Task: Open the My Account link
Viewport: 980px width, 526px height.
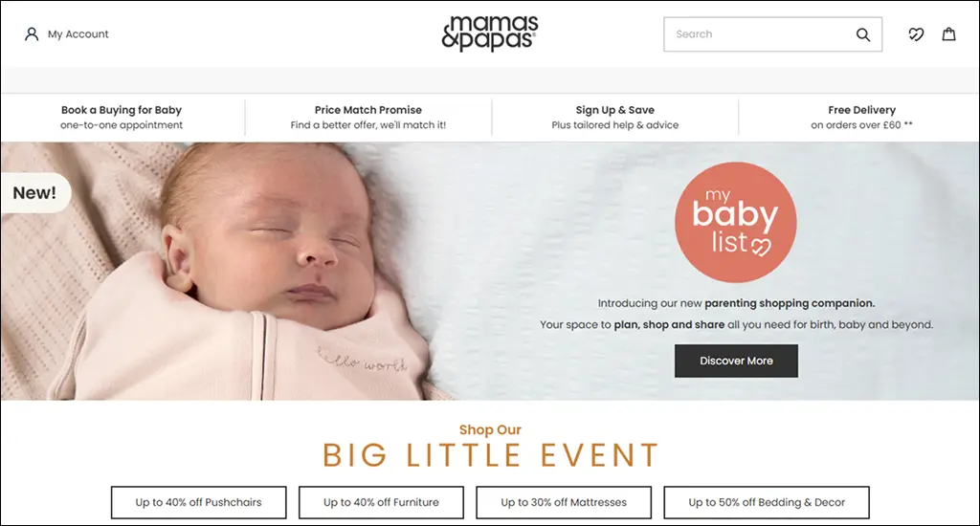Action: pos(66,33)
